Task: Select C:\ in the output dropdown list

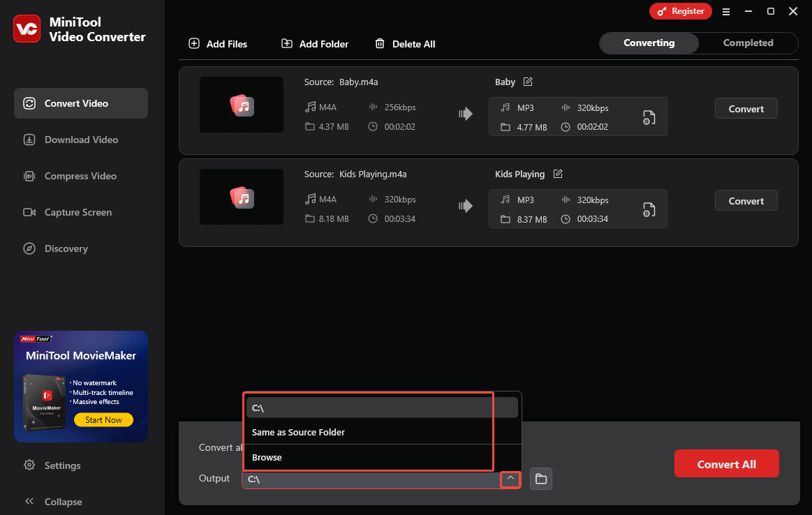Action: [382, 408]
